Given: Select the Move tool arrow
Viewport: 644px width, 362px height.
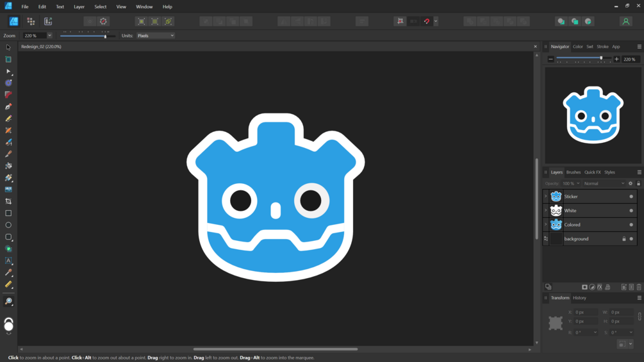Looking at the screenshot, I should pos(8,47).
